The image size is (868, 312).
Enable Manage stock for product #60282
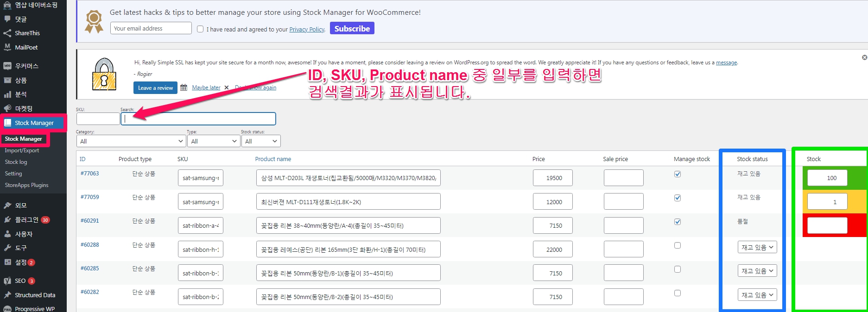point(678,293)
